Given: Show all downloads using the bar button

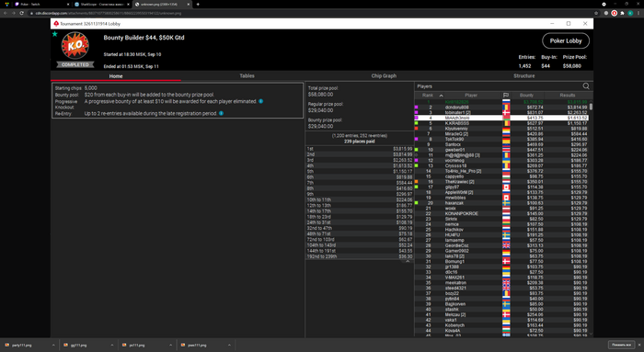Looking at the screenshot, I should coord(621,345).
